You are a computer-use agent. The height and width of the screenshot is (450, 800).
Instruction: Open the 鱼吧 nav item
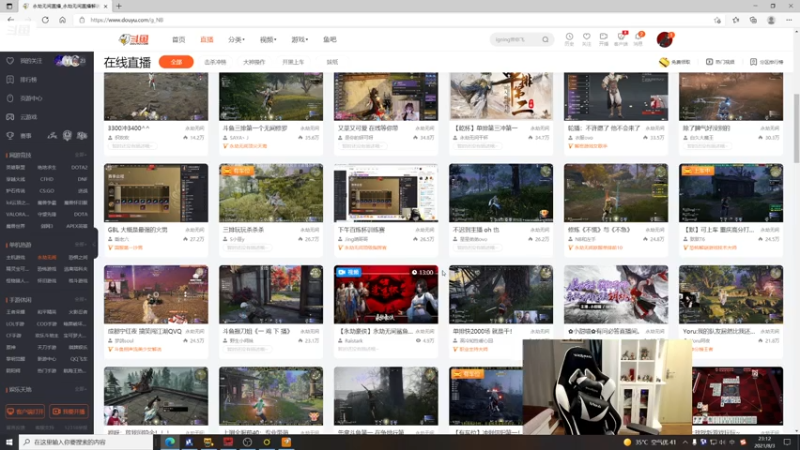(x=330, y=39)
